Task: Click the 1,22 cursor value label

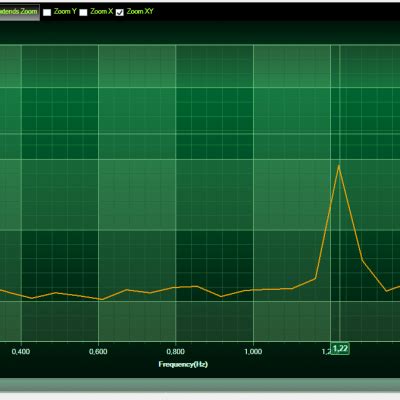Action: (340, 349)
